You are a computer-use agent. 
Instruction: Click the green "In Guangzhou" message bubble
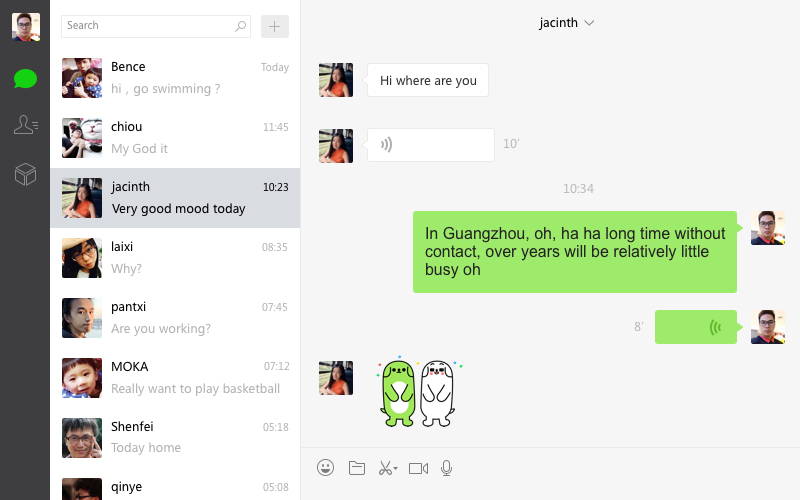pyautogui.click(x=574, y=252)
